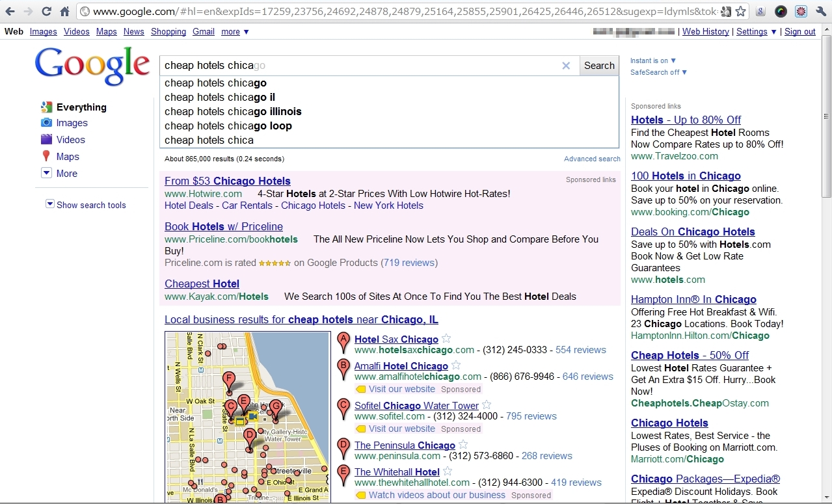The width and height of the screenshot is (832, 504).
Task: Open Car Rentals sitelink under Hotwire
Action: coord(247,206)
